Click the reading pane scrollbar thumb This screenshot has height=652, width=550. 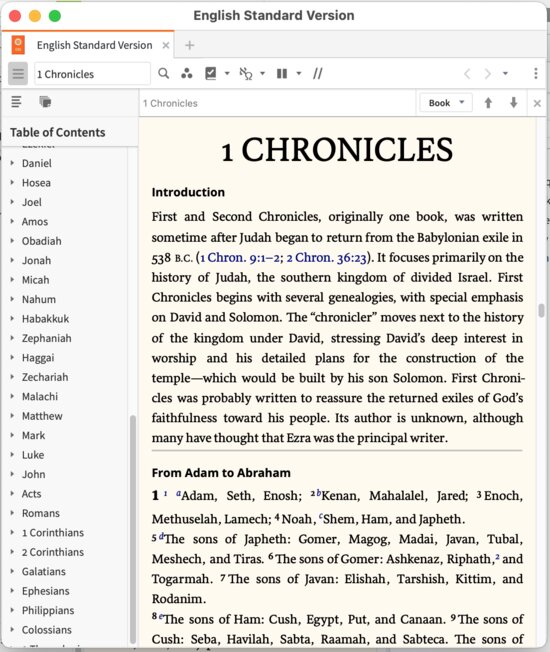click(541, 311)
